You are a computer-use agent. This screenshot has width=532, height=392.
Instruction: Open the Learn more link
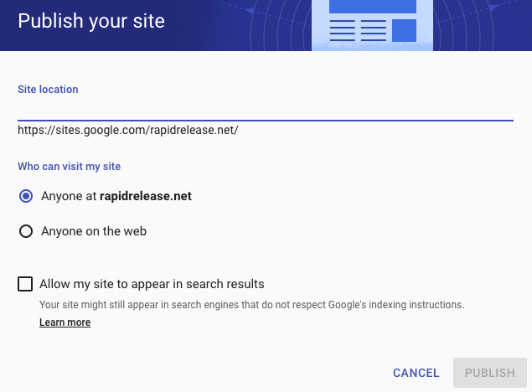tap(65, 322)
